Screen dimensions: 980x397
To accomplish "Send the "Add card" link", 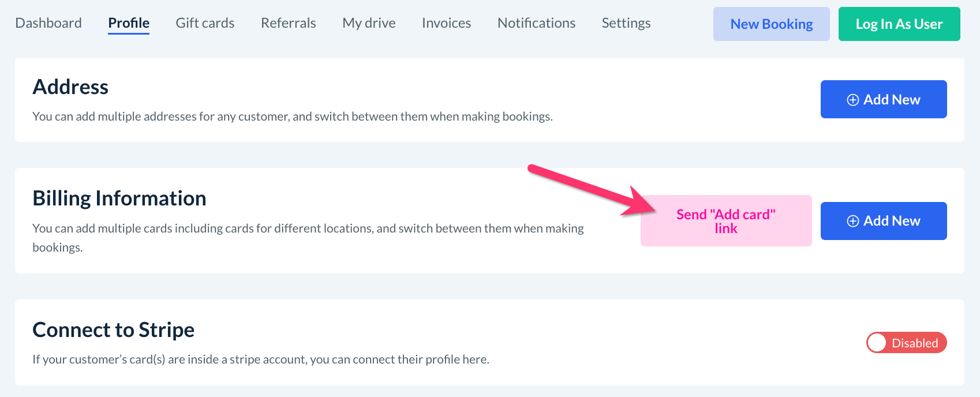I will pos(725,221).
